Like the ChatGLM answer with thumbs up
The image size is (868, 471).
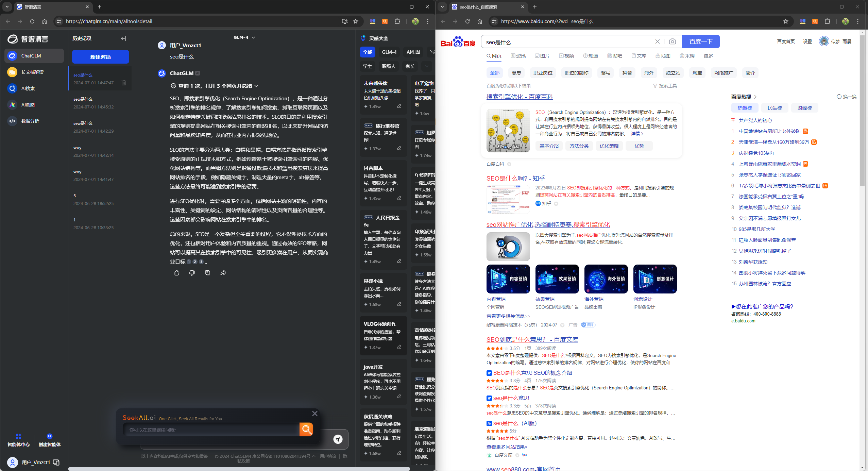176,273
